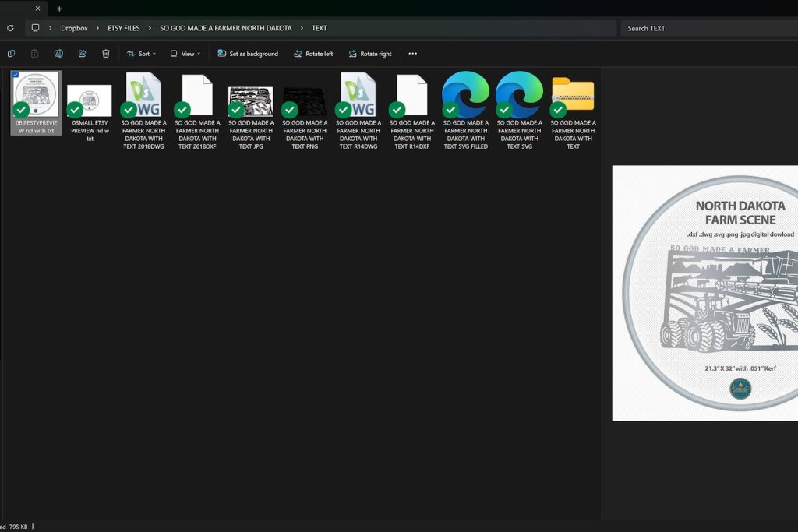
Task: Select the SVG FILLED Edge file
Action: click(465, 95)
